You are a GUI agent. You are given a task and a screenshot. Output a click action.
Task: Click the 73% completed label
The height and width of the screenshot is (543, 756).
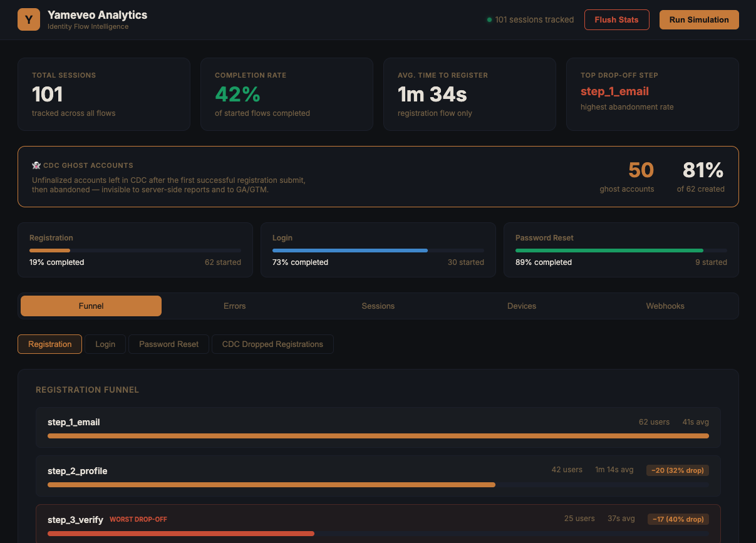click(300, 262)
